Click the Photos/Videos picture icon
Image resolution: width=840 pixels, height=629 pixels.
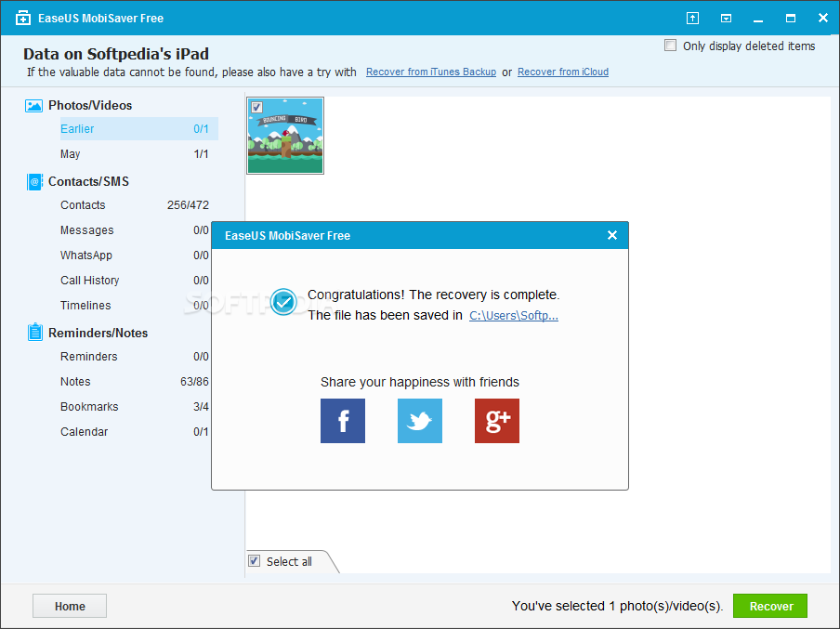[x=33, y=106]
